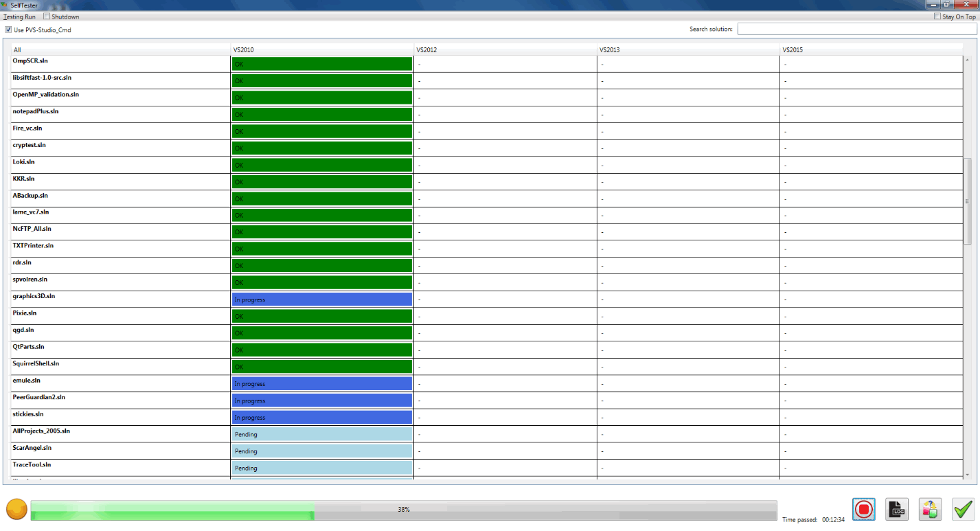Select libsiftfast-1.0-src.sln
The image size is (980, 531).
point(487,81)
